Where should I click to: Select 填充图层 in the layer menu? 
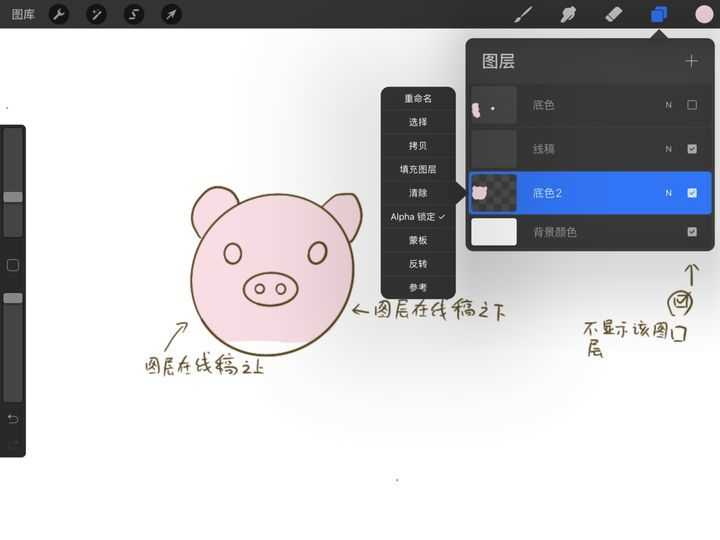click(x=418, y=170)
